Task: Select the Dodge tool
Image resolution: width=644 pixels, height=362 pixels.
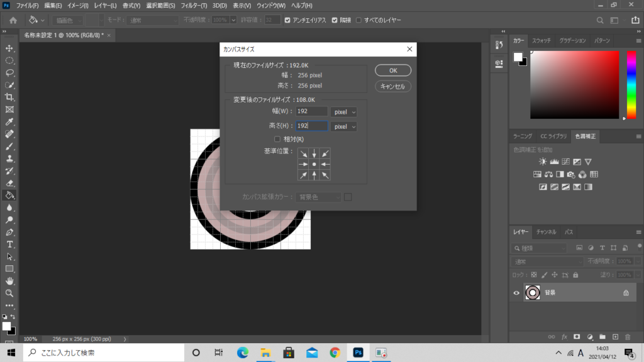Action: tap(9, 220)
